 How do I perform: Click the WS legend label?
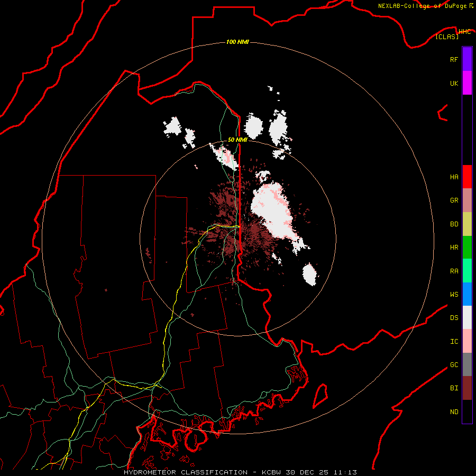(454, 295)
